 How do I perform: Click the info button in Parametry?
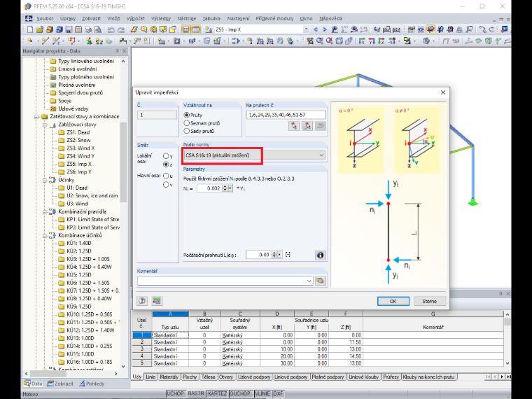pyautogui.click(x=320, y=255)
